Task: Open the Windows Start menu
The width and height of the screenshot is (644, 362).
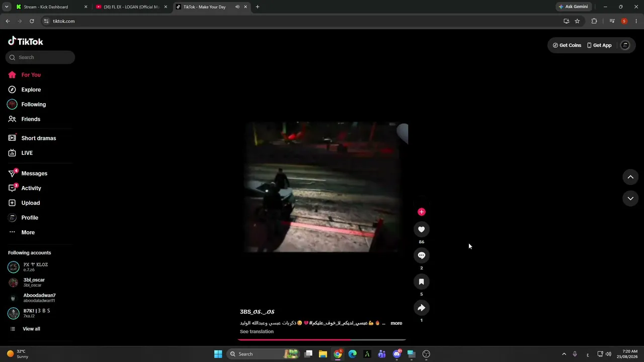Action: point(218,354)
